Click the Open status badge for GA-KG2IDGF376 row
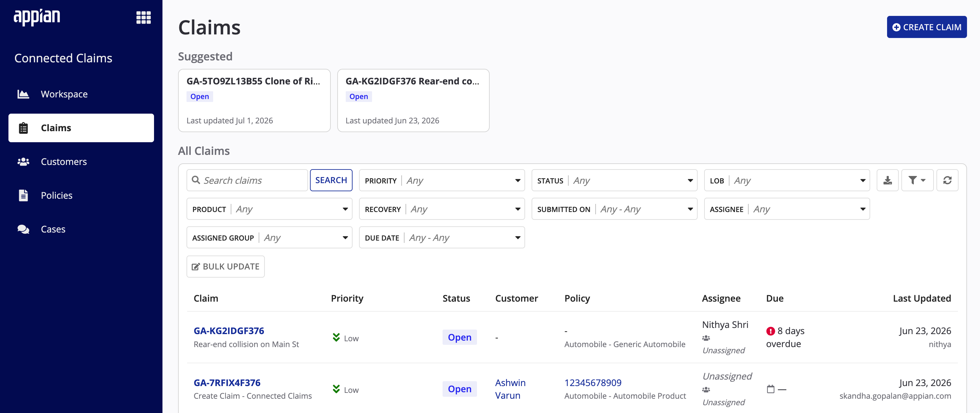Screen dimensions: 980x413 [459, 337]
